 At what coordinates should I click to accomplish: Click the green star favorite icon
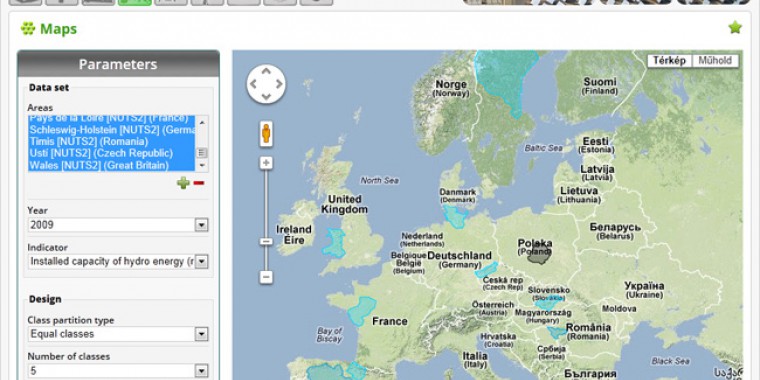click(x=735, y=28)
